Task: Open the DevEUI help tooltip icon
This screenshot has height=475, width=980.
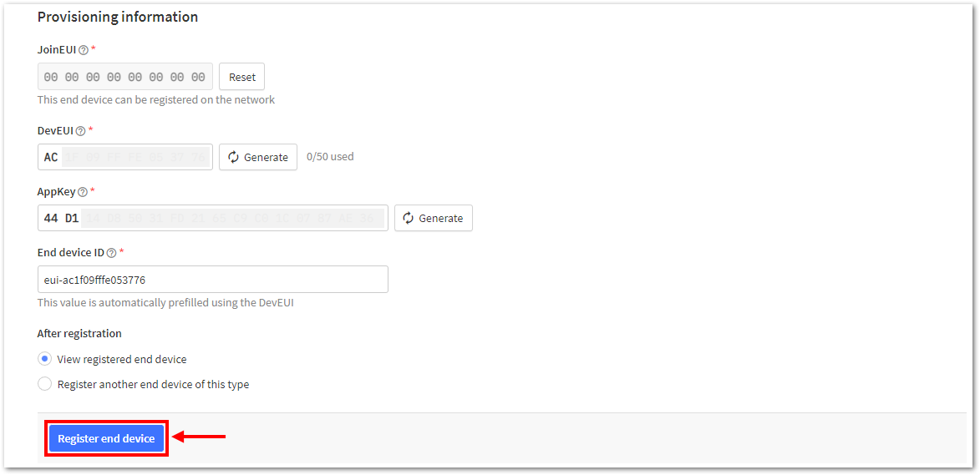Action: click(x=80, y=131)
